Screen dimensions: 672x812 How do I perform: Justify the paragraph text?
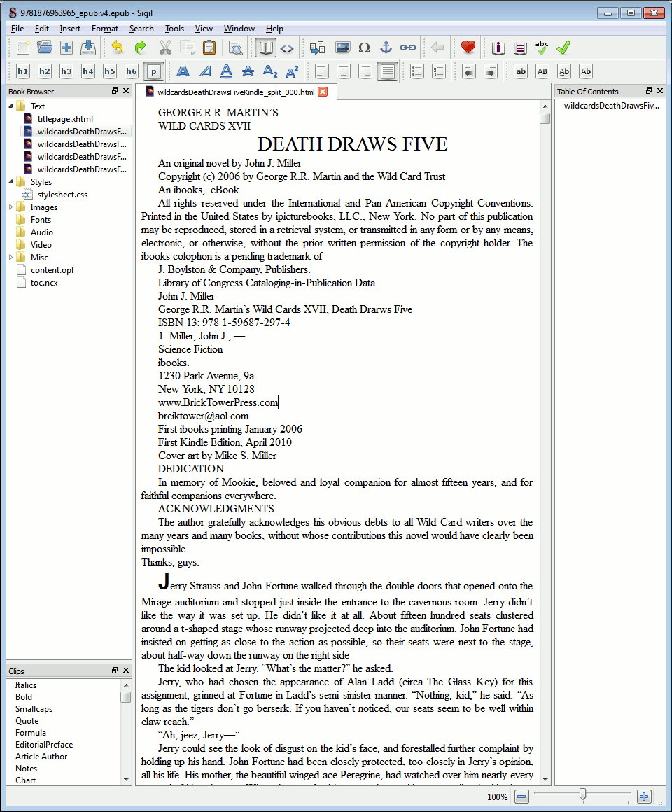(x=387, y=71)
